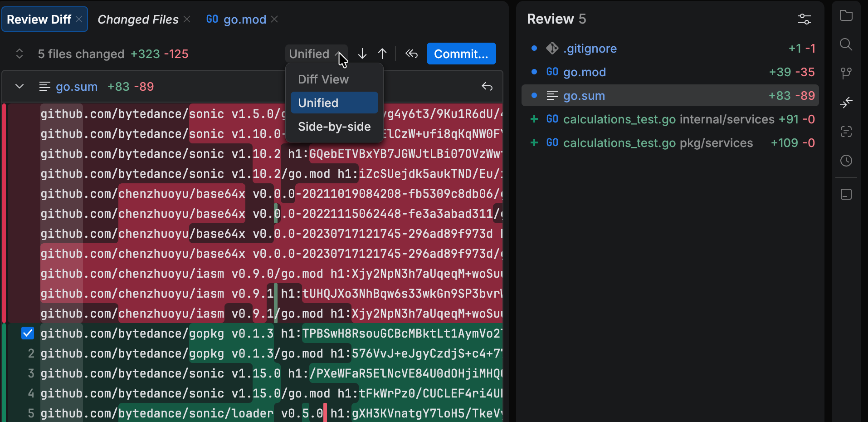Select go.mod in Review list
Viewport: 868px width, 422px height.
pyautogui.click(x=670, y=72)
